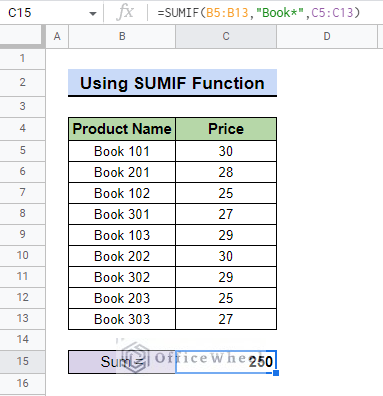
Task: Select cell 'Book 302'
Action: coord(122,277)
